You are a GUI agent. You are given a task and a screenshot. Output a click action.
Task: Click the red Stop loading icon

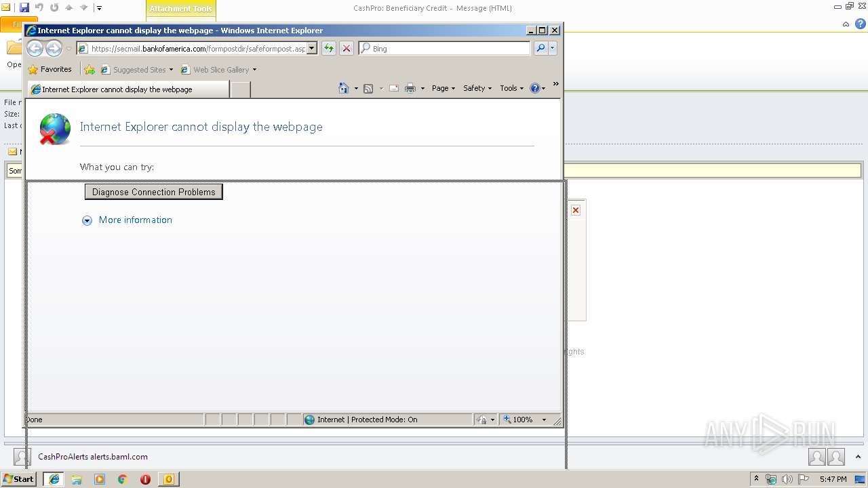click(346, 49)
